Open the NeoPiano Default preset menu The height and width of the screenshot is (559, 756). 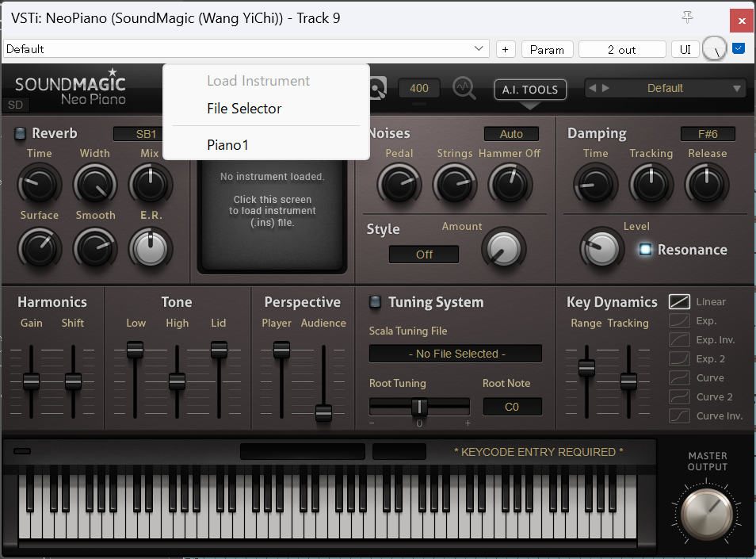665,88
